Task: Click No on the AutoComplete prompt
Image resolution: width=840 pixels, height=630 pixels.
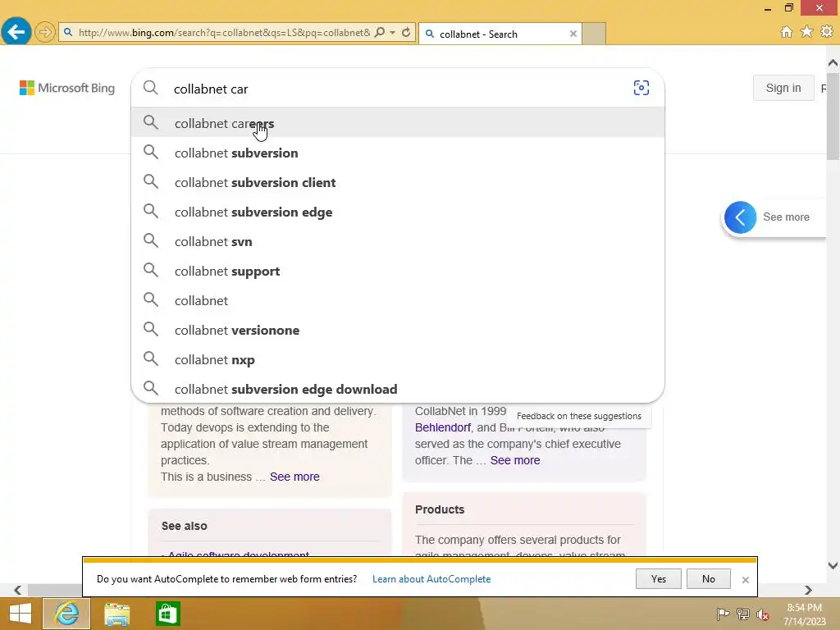Action: coord(708,578)
